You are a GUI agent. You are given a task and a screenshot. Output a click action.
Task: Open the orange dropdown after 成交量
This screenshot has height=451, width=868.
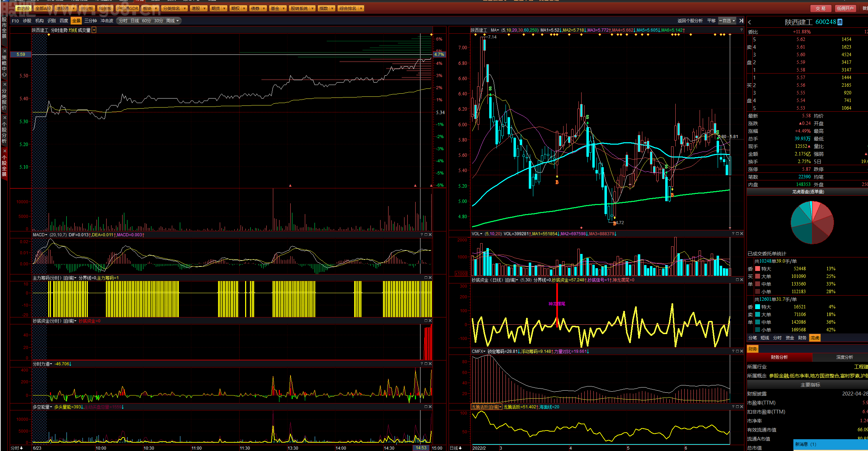pyautogui.click(x=94, y=30)
